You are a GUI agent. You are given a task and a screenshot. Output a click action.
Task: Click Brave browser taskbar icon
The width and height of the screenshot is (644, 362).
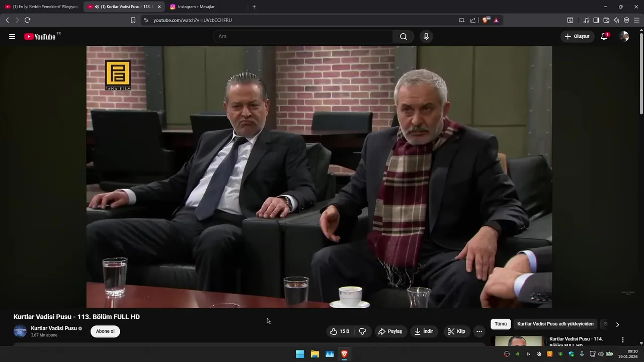345,354
